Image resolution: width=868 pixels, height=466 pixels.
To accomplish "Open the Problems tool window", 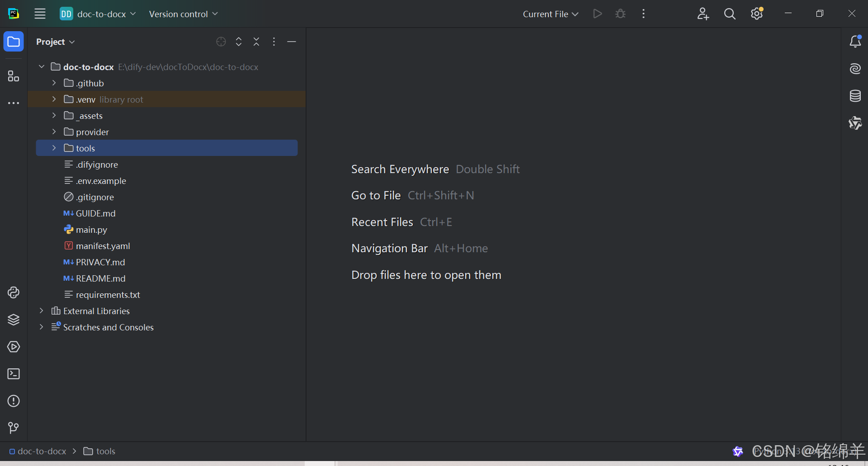I will (x=14, y=401).
